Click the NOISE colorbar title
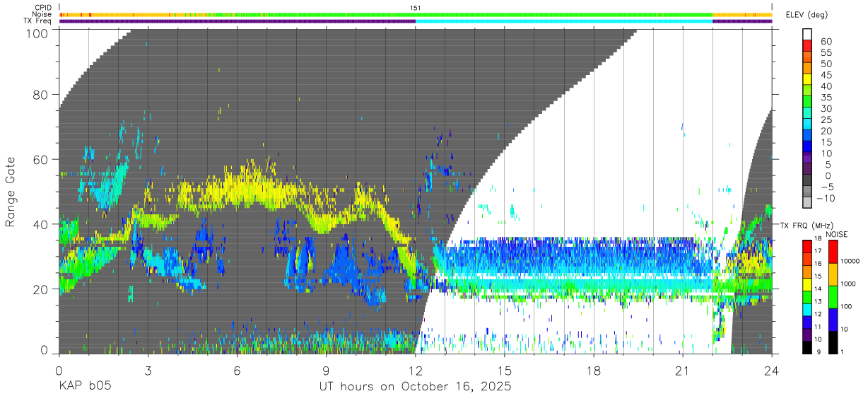Image resolution: width=868 pixels, height=401 pixels. coord(835,234)
